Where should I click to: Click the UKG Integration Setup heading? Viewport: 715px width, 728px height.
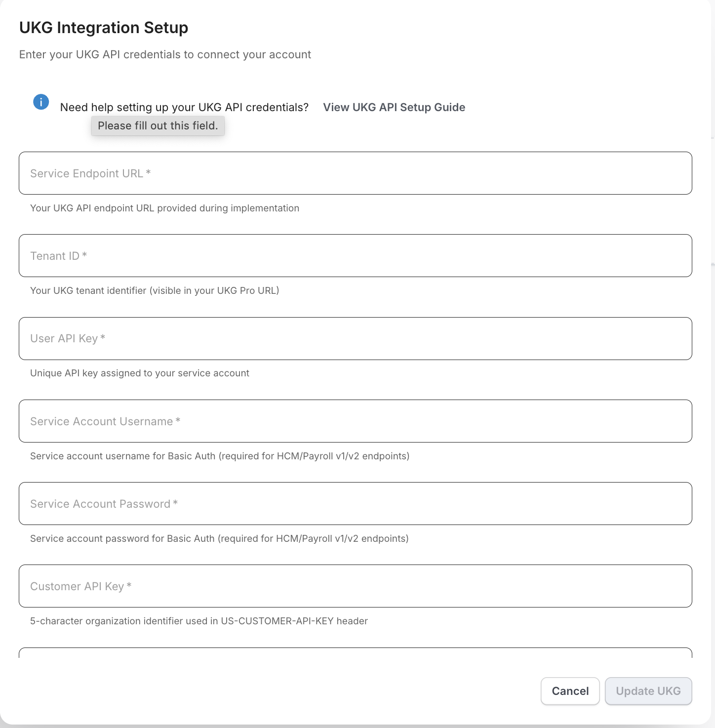(x=104, y=28)
